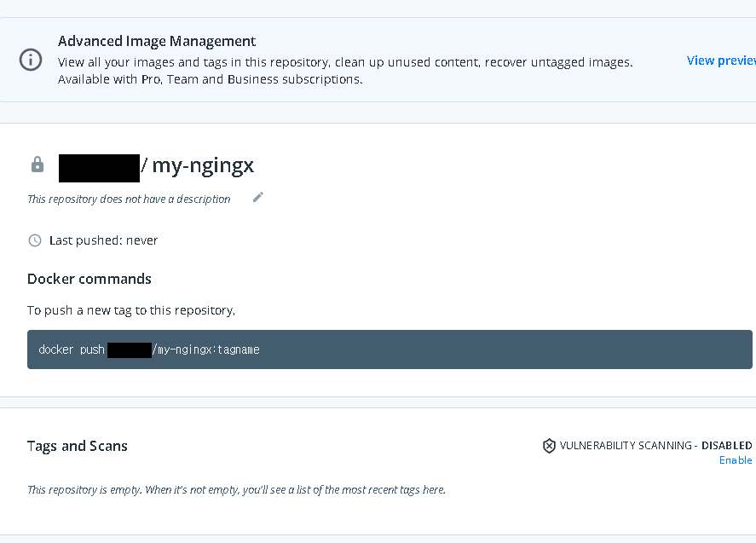Viewport: 756px width, 543px height.
Task: Click the info icon in Advanced Image Management banner
Action: pos(31,60)
